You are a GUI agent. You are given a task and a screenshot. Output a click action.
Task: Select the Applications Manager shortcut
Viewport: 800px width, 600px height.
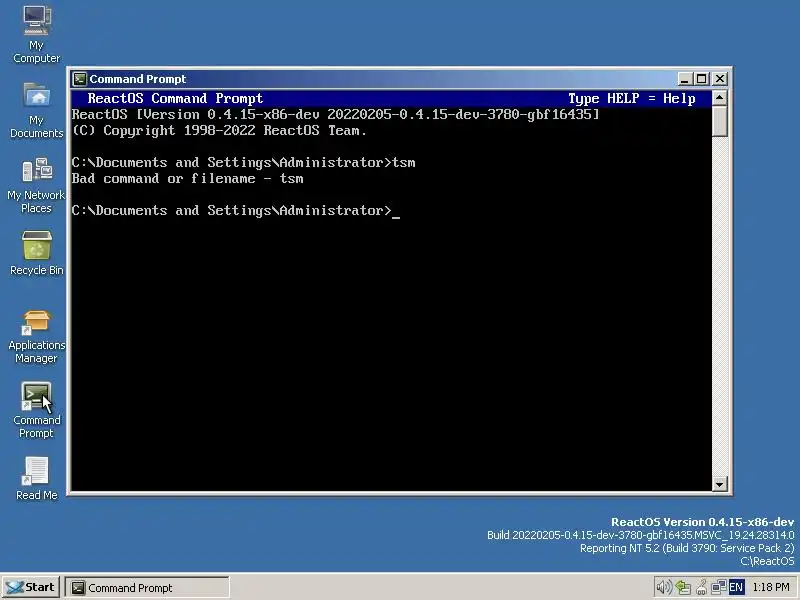36,336
